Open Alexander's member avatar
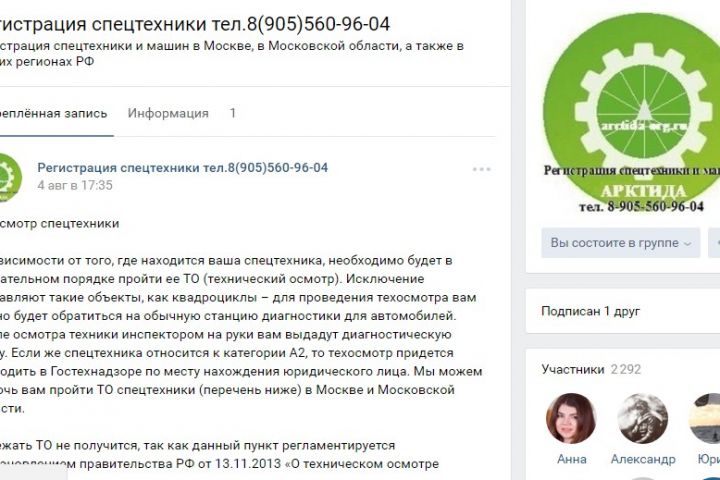The height and width of the screenshot is (480, 720). [642, 418]
